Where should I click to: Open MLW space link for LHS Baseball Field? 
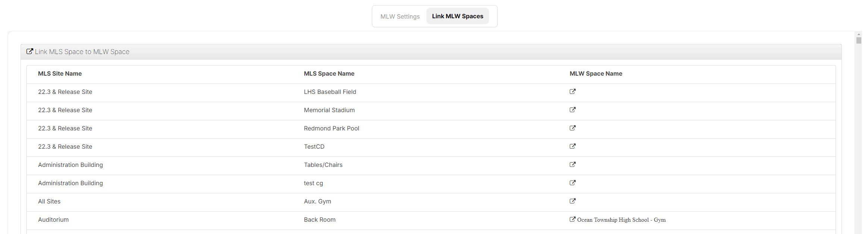pos(573,91)
